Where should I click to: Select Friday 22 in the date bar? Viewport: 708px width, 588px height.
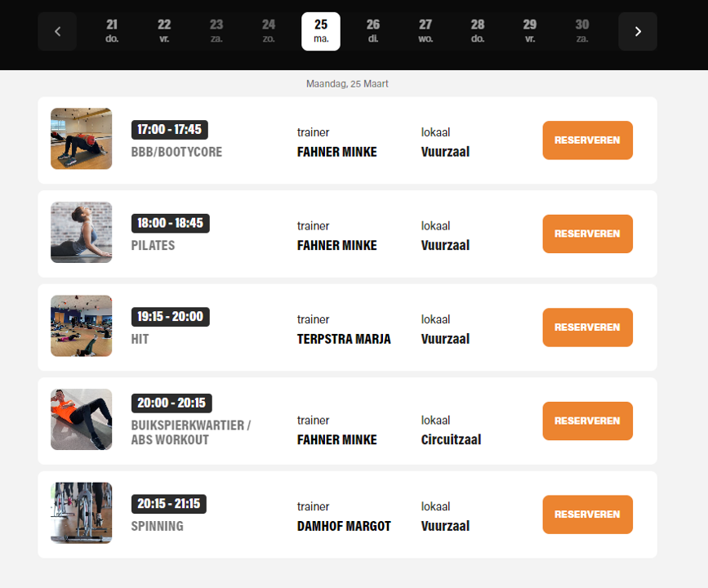tap(164, 31)
